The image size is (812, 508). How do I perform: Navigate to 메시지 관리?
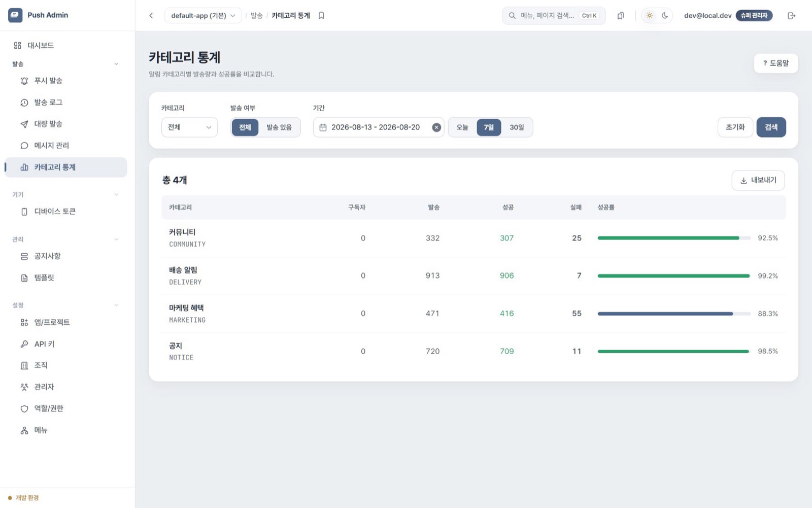(66, 146)
